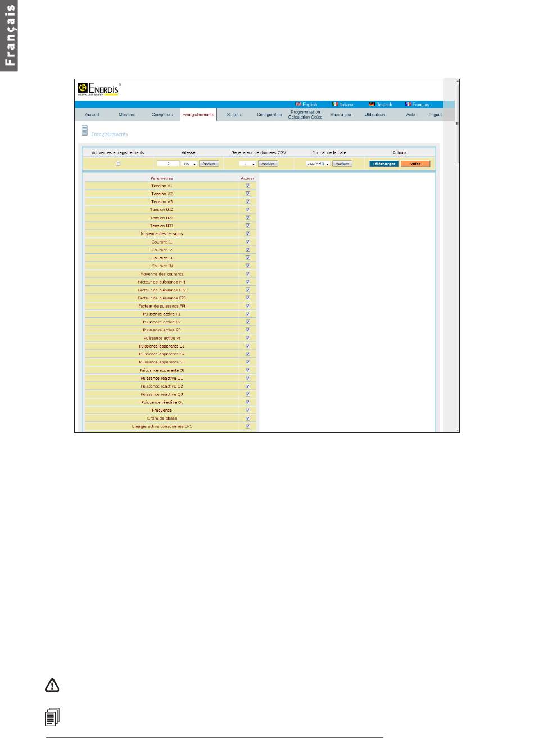Click the Paramètres column header
The height and width of the screenshot is (756, 534).
(x=162, y=178)
